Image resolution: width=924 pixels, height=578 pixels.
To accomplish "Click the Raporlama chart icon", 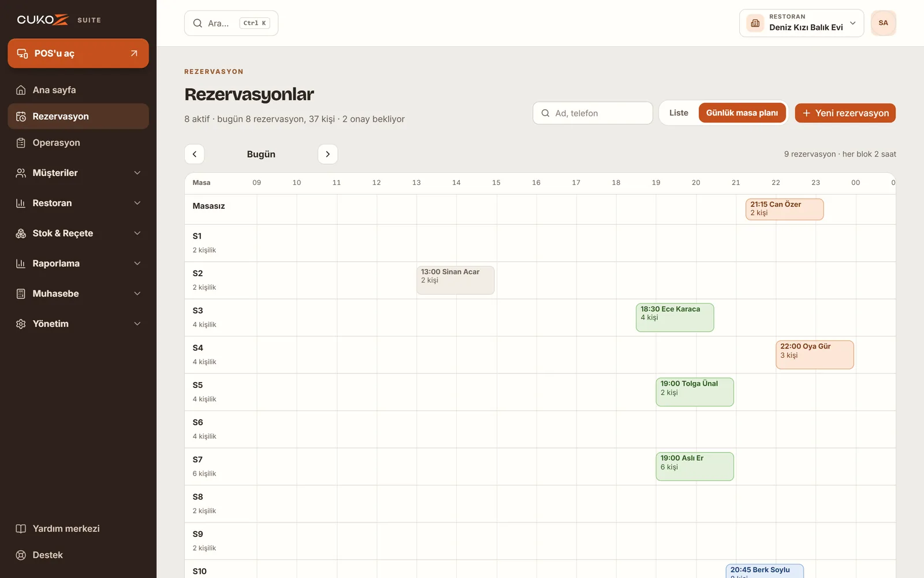I will pyautogui.click(x=21, y=264).
